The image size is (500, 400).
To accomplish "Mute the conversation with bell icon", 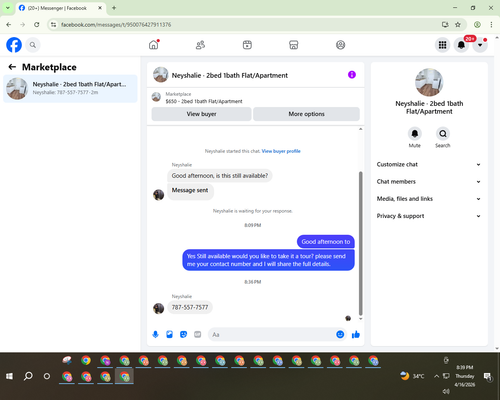I will [x=415, y=134].
